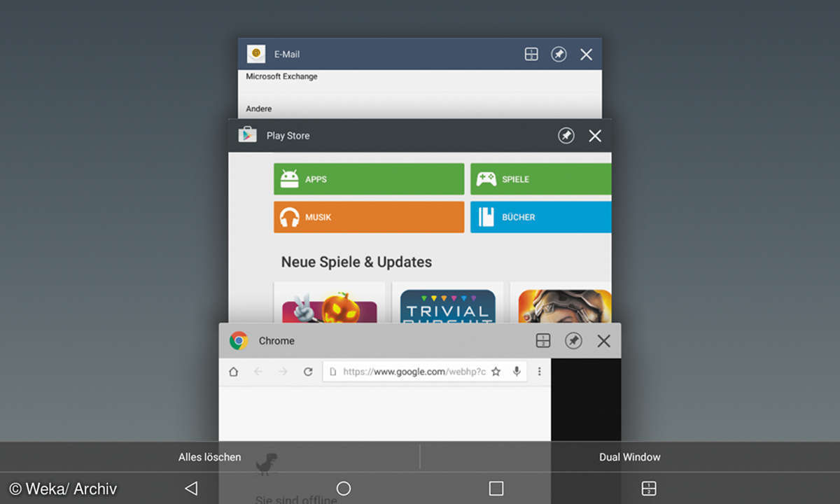Tap Alles löschen to clear apps

coord(210,457)
